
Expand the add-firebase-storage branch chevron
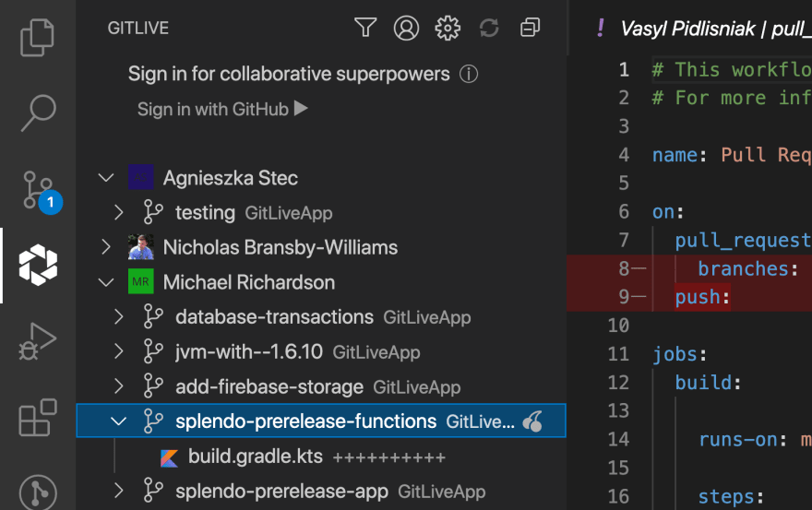(119, 386)
